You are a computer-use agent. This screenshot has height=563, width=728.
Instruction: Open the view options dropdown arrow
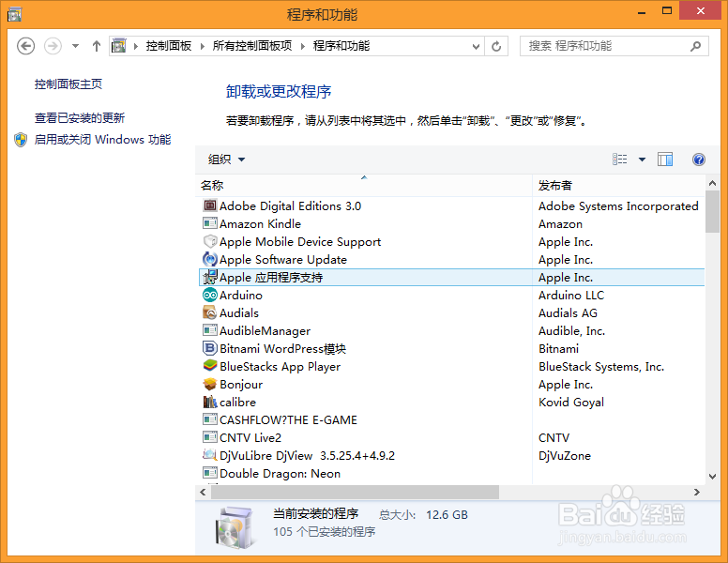point(642,160)
